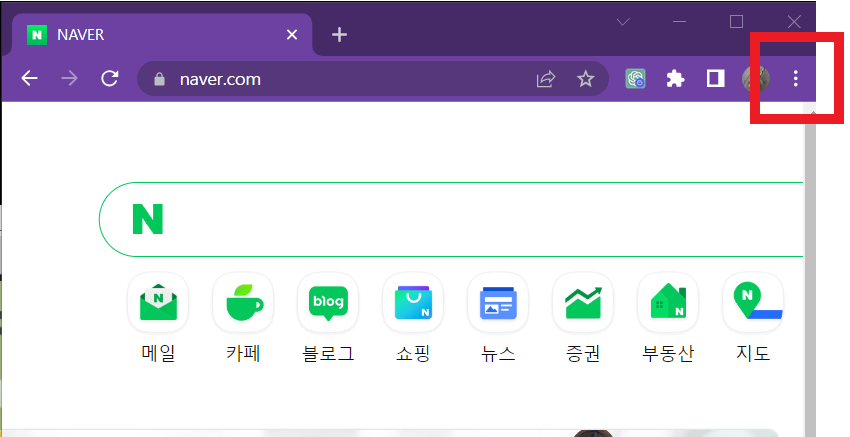This screenshot has height=437, width=850.
Task: Click the lock icon in address bar
Action: click(159, 79)
